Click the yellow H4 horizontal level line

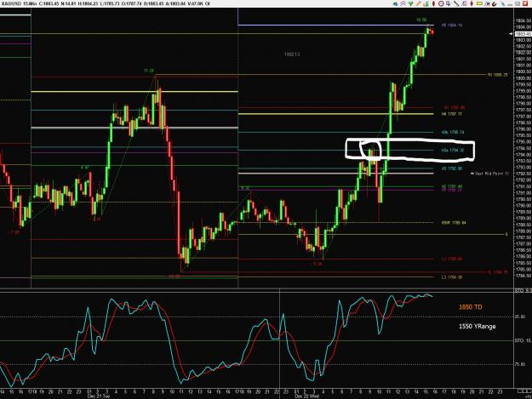(336, 114)
